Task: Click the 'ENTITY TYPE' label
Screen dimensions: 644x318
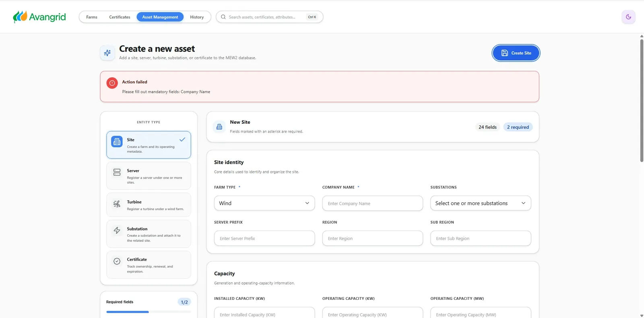Action: pyautogui.click(x=149, y=122)
